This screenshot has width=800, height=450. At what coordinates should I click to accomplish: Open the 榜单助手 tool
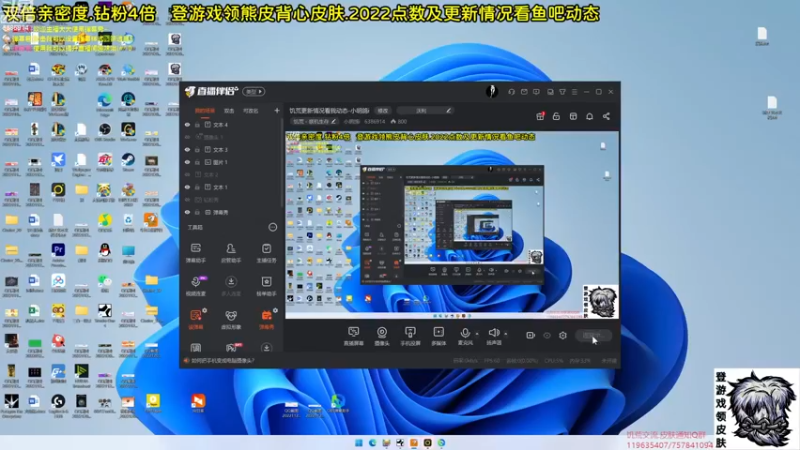[x=266, y=286]
